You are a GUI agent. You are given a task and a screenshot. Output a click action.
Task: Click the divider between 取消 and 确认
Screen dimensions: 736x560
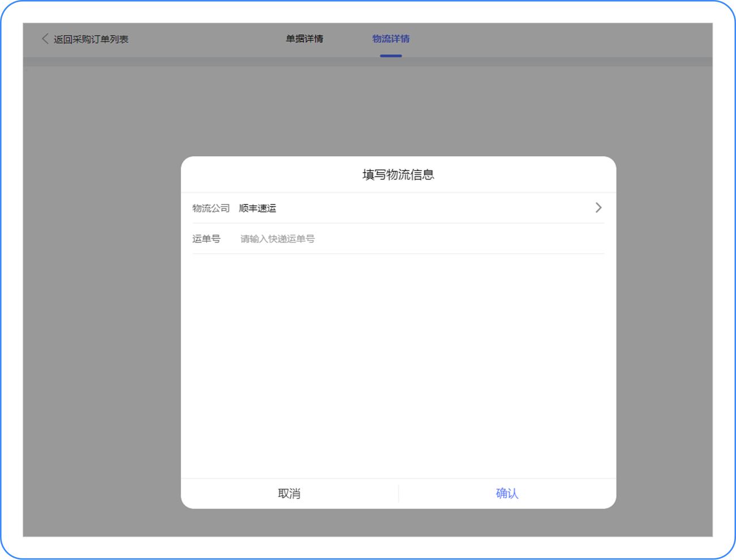click(x=399, y=493)
